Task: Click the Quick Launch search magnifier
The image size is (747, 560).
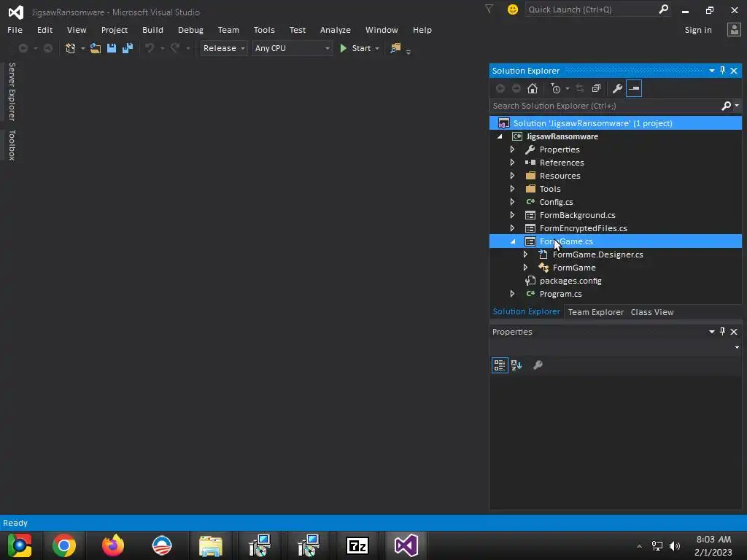Action: click(663, 9)
